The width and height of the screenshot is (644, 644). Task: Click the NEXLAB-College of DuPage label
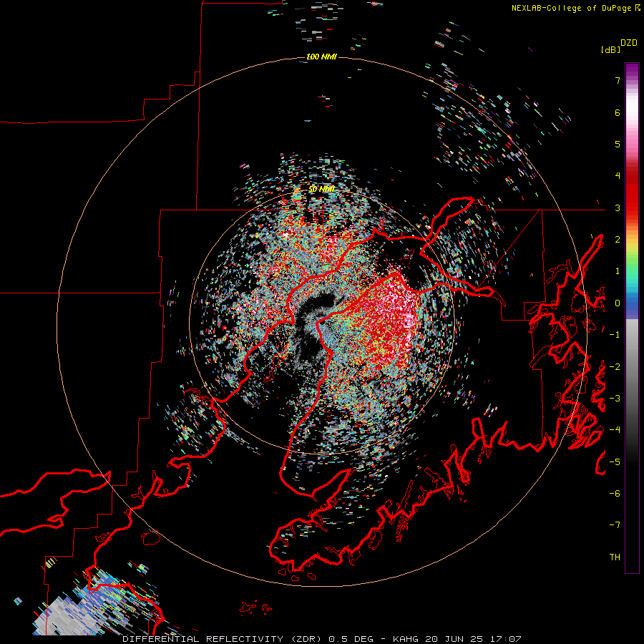(575, 8)
